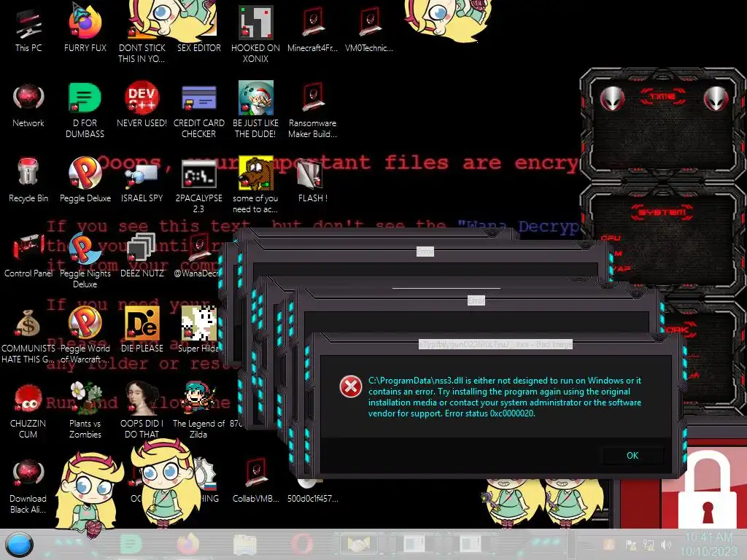Screen dimensions: 747x560
Task: Click the Action Center flag tray icon
Action: click(631, 544)
